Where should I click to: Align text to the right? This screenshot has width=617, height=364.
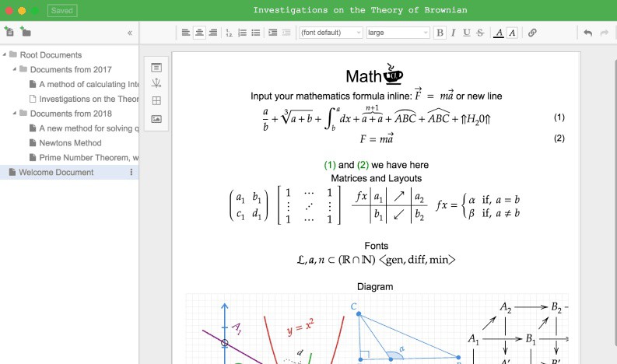213,33
